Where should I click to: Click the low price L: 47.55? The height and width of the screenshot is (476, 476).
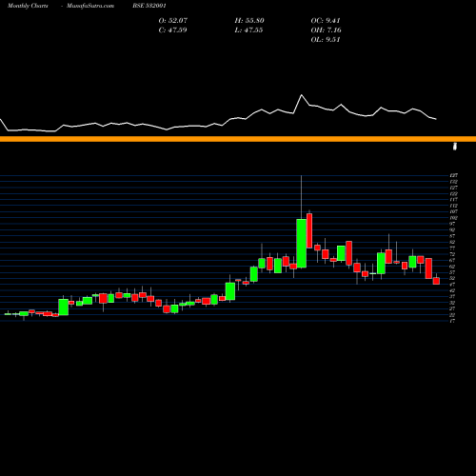(x=248, y=30)
